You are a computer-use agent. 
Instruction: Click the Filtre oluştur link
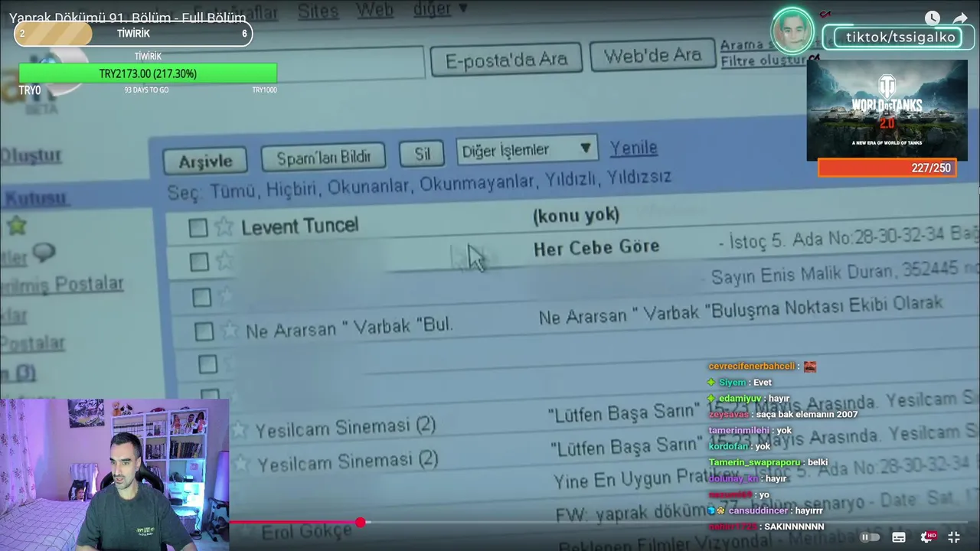click(x=764, y=60)
